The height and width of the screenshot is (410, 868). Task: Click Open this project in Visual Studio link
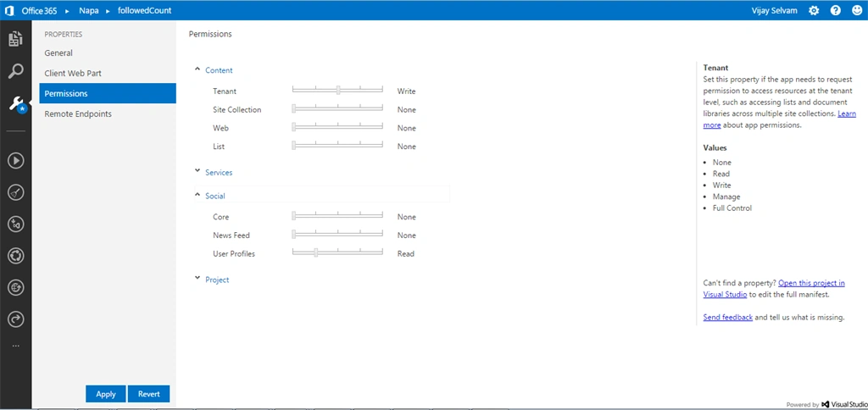point(811,283)
